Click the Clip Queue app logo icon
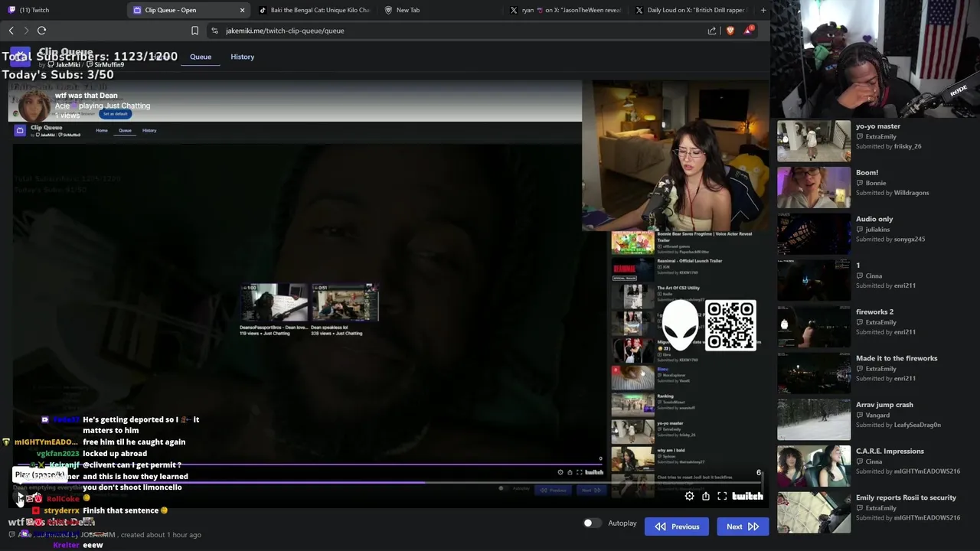 tap(20, 57)
